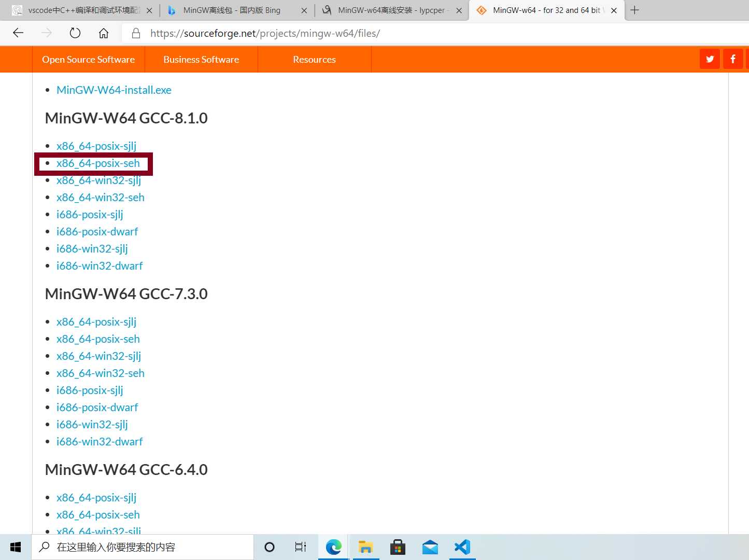Click the MinGW-W64 GCC-7.3.0 heading

[126, 294]
